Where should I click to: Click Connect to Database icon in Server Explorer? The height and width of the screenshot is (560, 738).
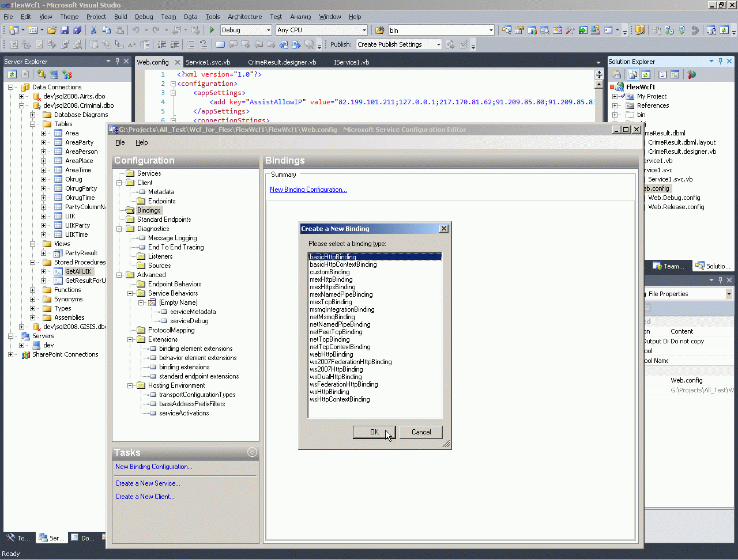pyautogui.click(x=41, y=74)
